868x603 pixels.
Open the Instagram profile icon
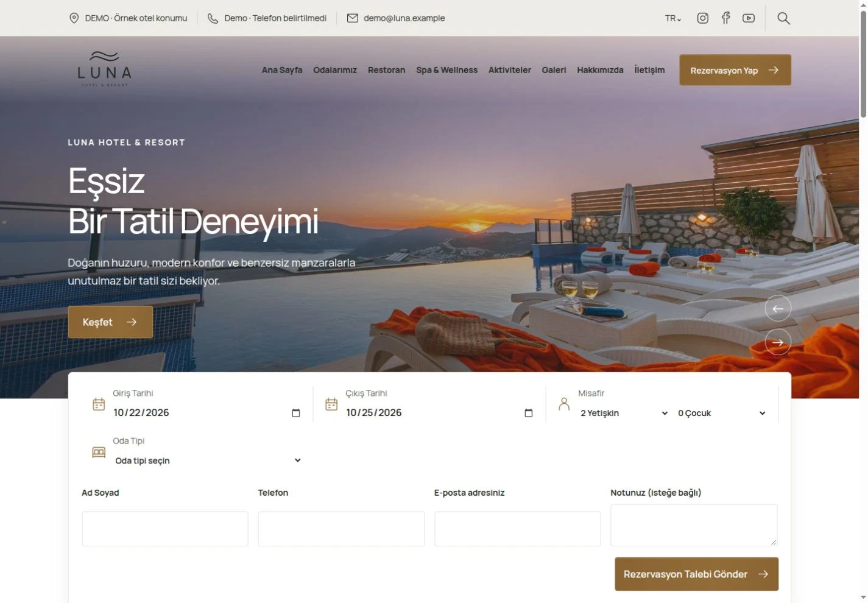(703, 18)
